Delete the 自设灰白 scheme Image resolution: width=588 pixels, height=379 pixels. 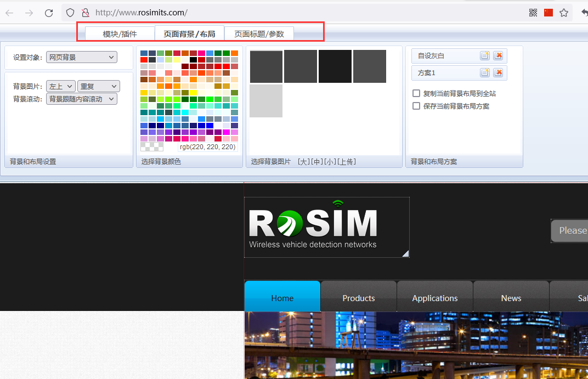(x=498, y=56)
